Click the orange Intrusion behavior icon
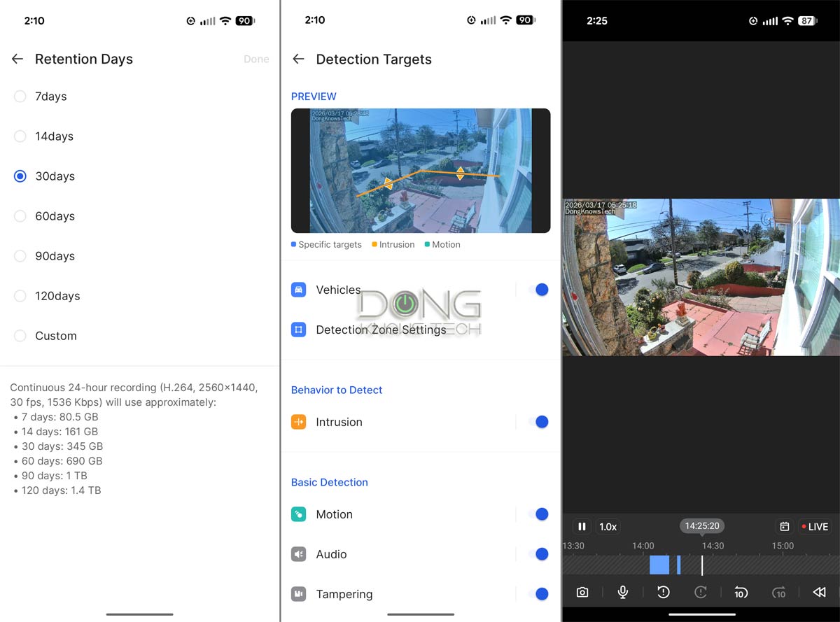 [x=299, y=422]
